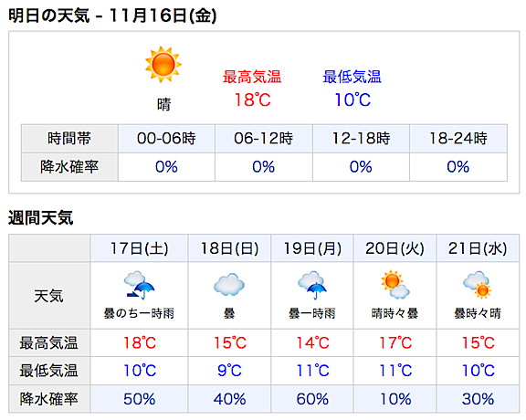Click the 0% value under 12-18時

[x=361, y=167]
